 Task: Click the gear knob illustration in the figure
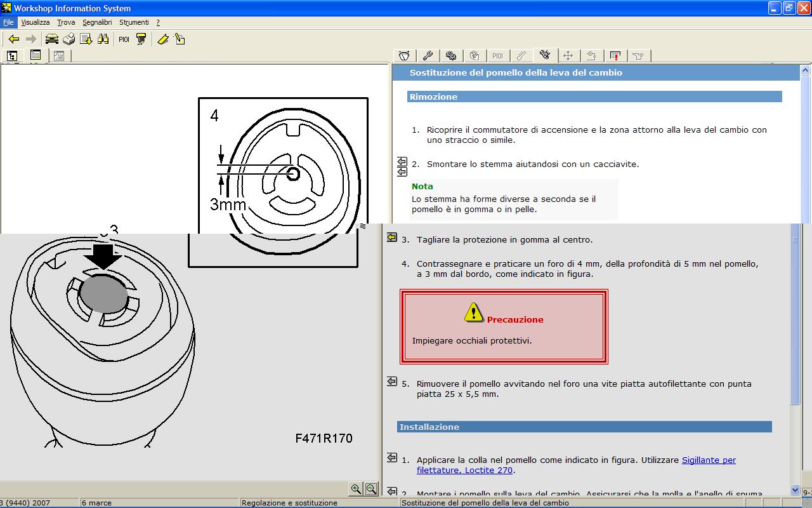[103, 343]
